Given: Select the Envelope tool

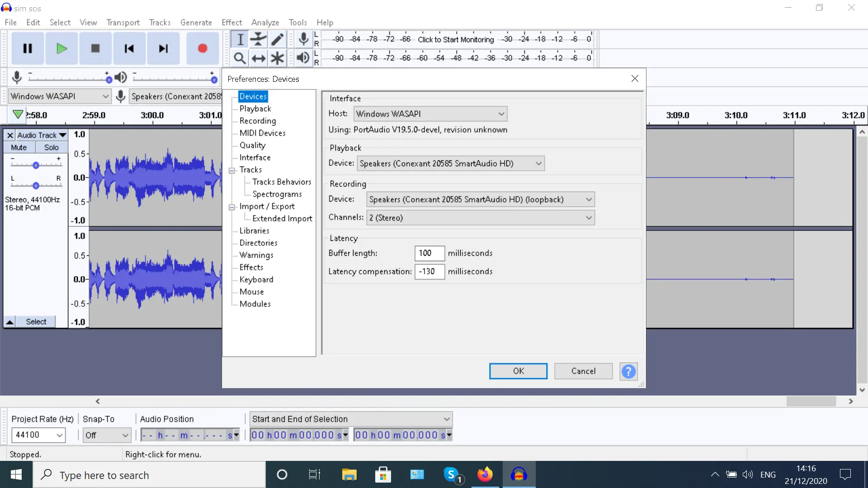Looking at the screenshot, I should (258, 39).
